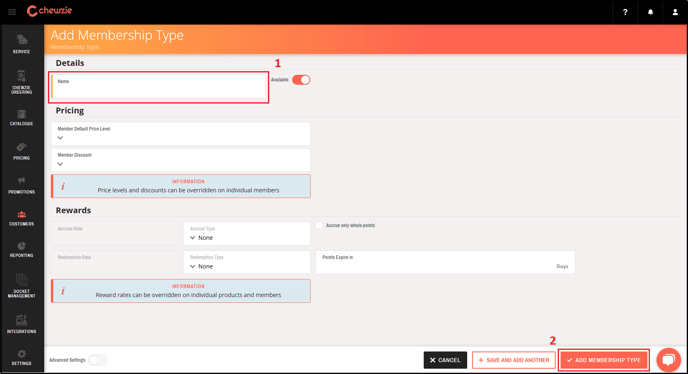Open the Service sidebar section
This screenshot has width=688, height=374.
22,44
